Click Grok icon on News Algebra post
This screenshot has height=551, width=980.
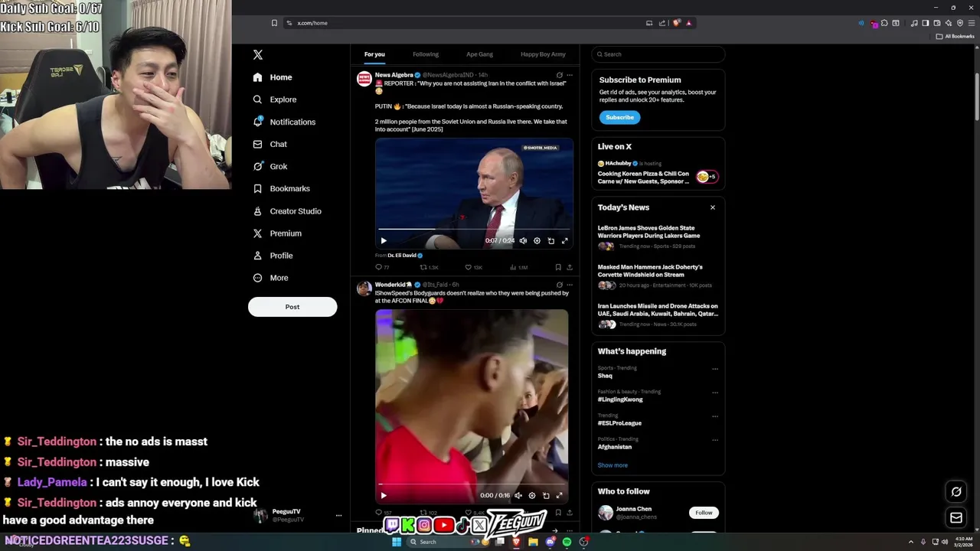(559, 75)
